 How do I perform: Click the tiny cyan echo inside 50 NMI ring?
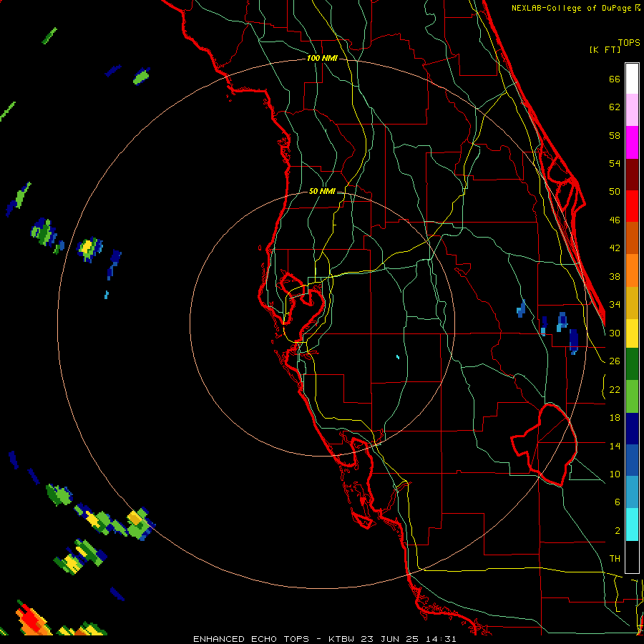(398, 357)
